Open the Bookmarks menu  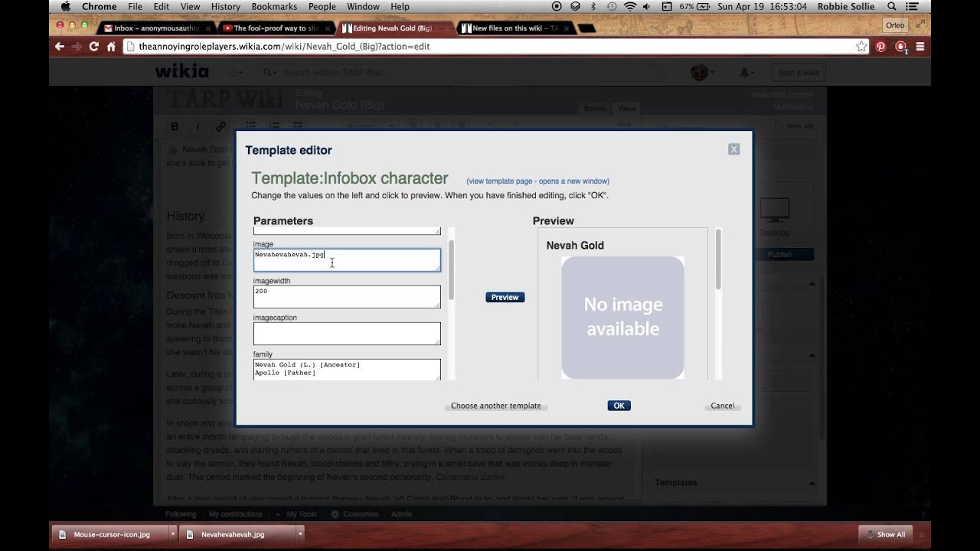(x=274, y=7)
